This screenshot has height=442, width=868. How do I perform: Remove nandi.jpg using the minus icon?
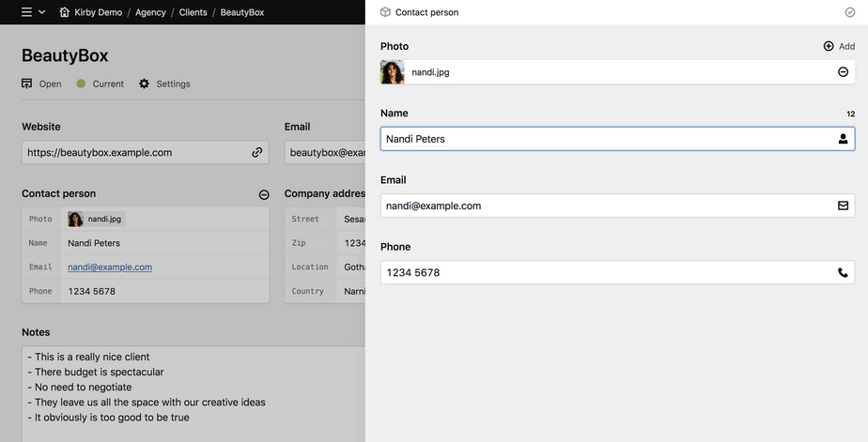[843, 72]
